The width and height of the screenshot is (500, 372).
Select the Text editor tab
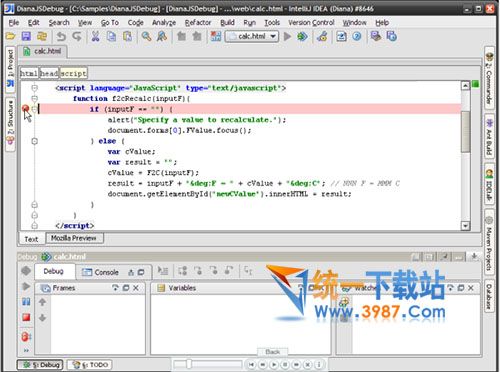tap(31, 239)
